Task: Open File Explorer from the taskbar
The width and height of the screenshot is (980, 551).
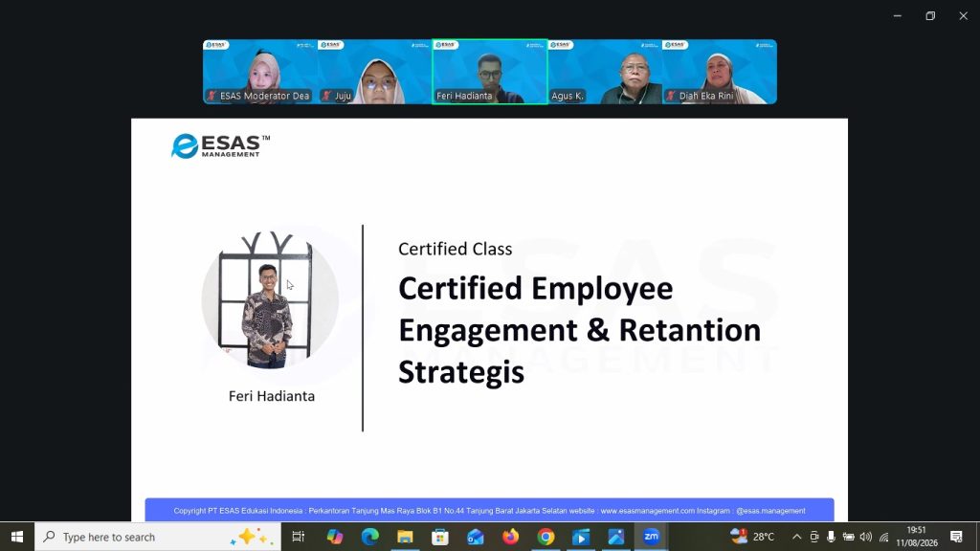Action: coord(405,537)
